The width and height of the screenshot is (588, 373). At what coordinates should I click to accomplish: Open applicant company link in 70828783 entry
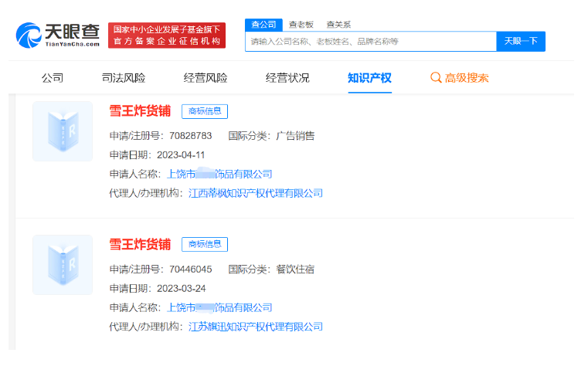point(219,174)
